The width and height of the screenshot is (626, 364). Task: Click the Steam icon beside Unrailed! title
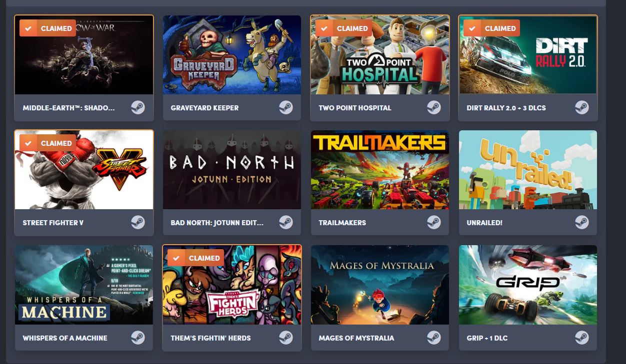581,222
